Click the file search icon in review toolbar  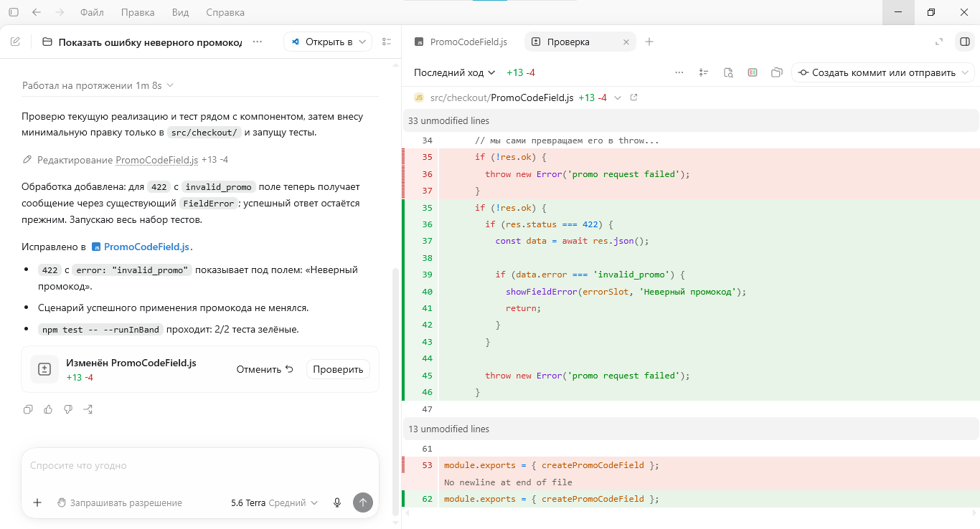(728, 72)
